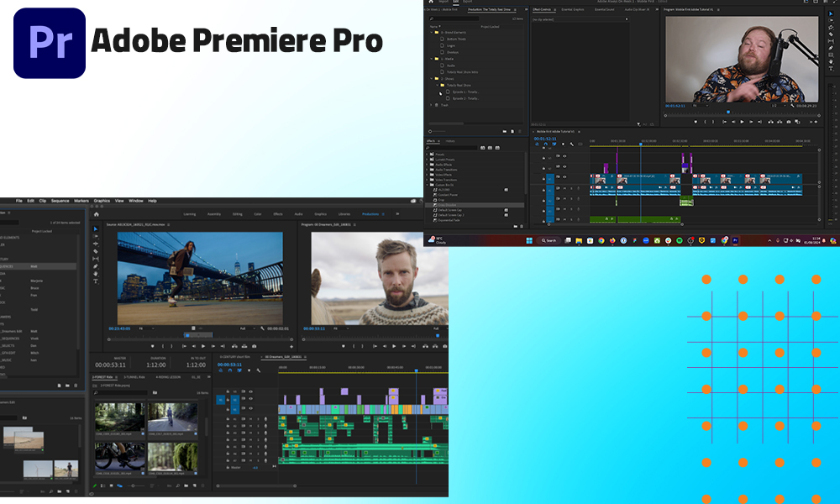Toggle V3 lock in Dreamers timeline
Image resolution: width=840 pixels, height=504 pixels.
pos(228,391)
